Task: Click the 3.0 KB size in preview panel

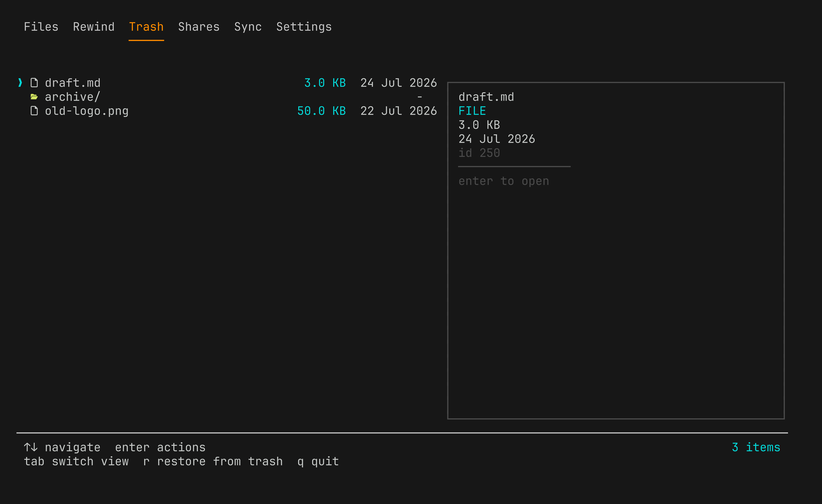Action: [479, 125]
